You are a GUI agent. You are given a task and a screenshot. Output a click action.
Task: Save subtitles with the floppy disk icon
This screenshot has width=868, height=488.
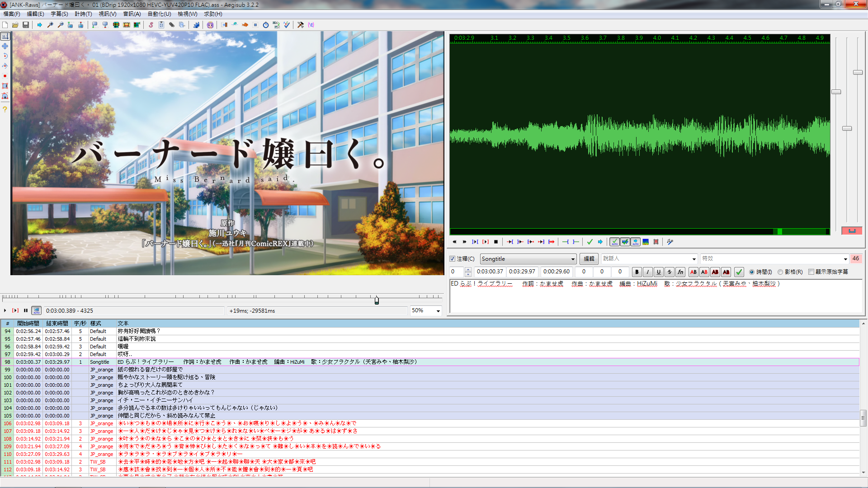(26, 25)
